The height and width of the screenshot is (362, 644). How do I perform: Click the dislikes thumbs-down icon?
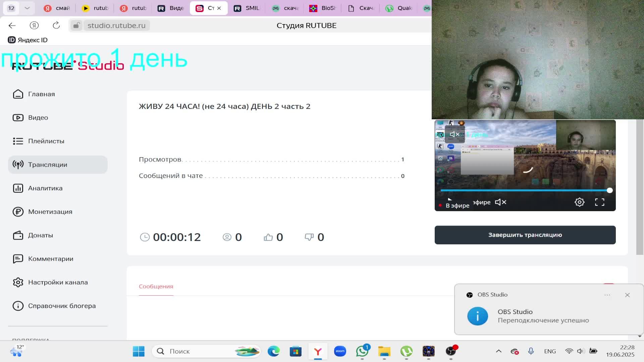coord(309,237)
